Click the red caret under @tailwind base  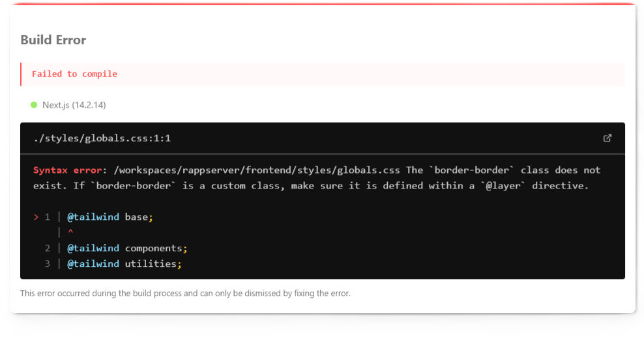(x=70, y=232)
